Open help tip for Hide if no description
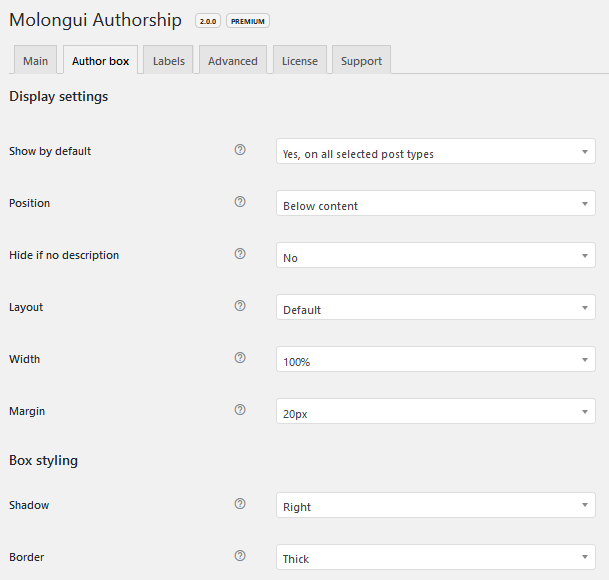This screenshot has height=580, width=609. pyautogui.click(x=240, y=254)
